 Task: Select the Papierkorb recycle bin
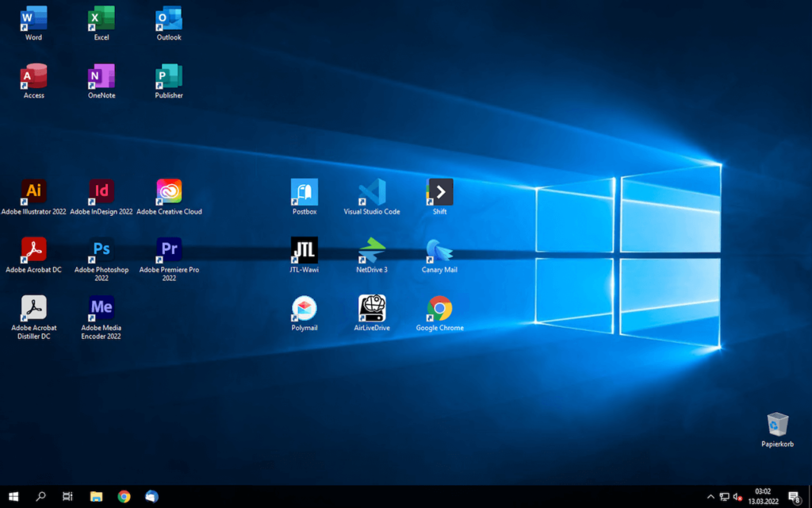(777, 429)
